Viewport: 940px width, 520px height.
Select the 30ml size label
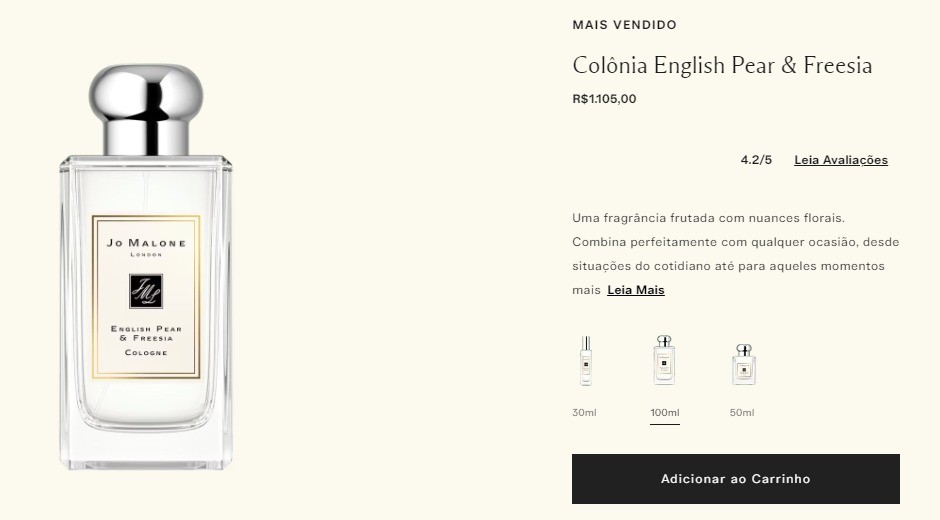(x=584, y=413)
